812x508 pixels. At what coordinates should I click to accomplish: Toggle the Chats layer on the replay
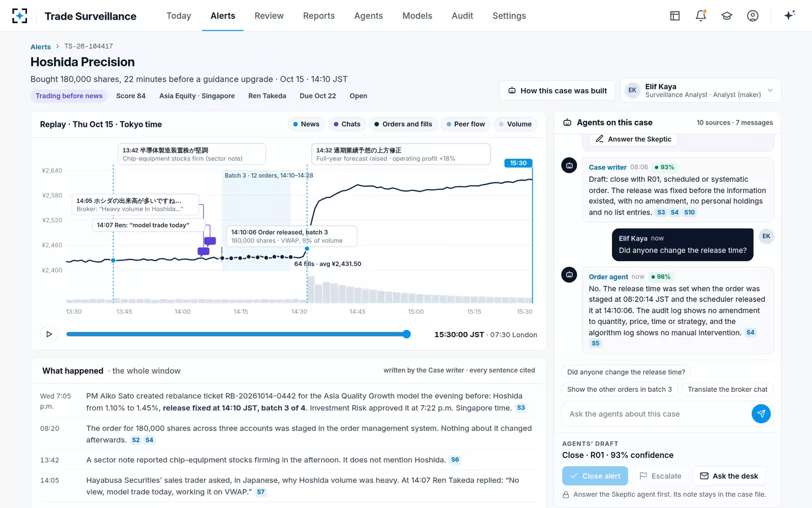[347, 124]
